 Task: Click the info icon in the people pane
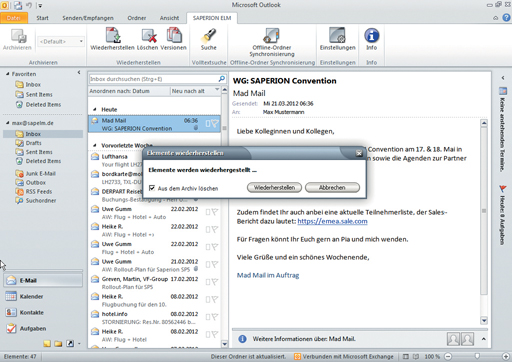pos(242,339)
